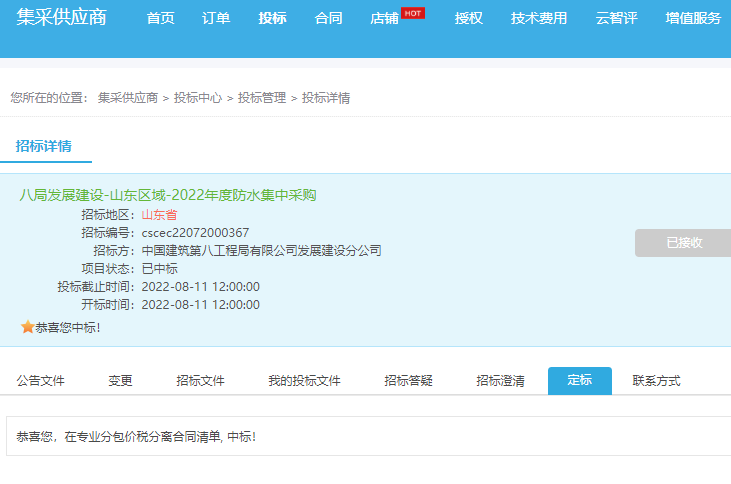
Task: Switch to the 招标答疑 tab
Action: (x=408, y=381)
